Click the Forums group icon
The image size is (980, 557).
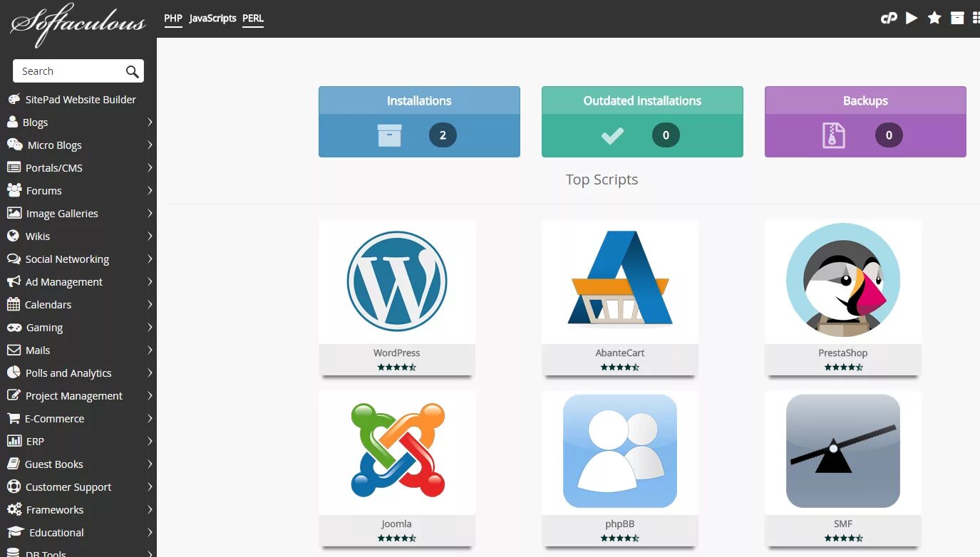[14, 190]
